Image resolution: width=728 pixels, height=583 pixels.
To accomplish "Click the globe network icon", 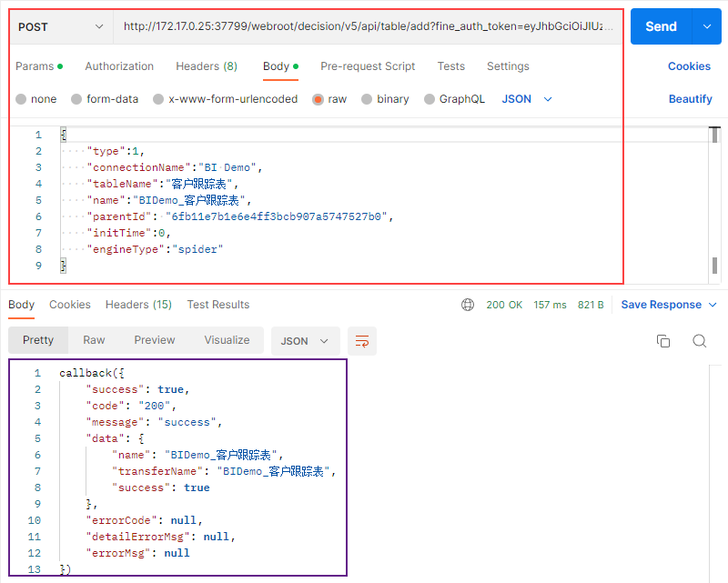I will coord(468,305).
